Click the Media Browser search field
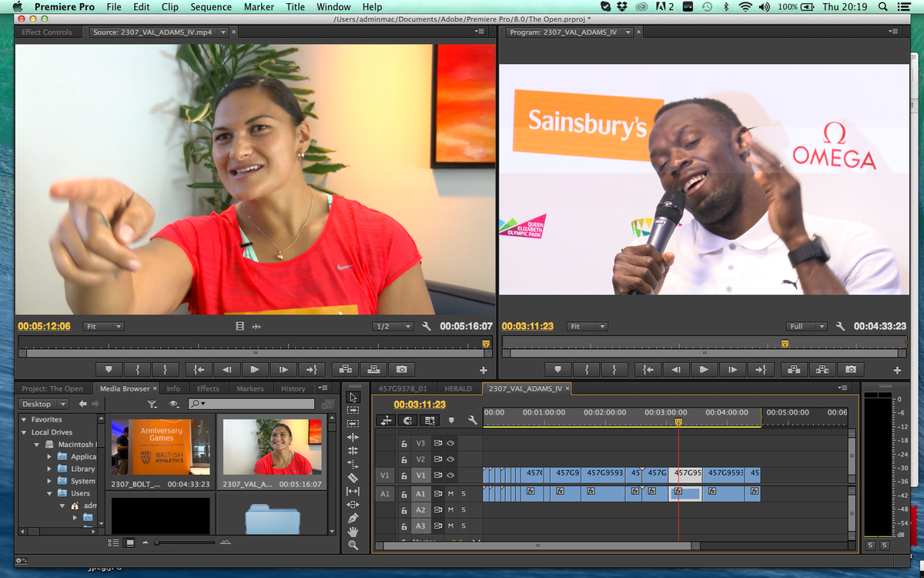Viewport: 924px width, 578px height. pyautogui.click(x=252, y=404)
